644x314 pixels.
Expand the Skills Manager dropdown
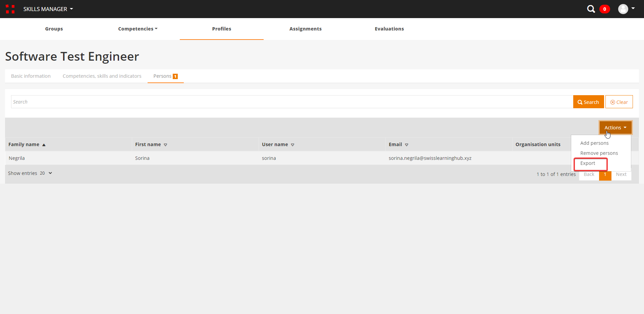tap(48, 9)
